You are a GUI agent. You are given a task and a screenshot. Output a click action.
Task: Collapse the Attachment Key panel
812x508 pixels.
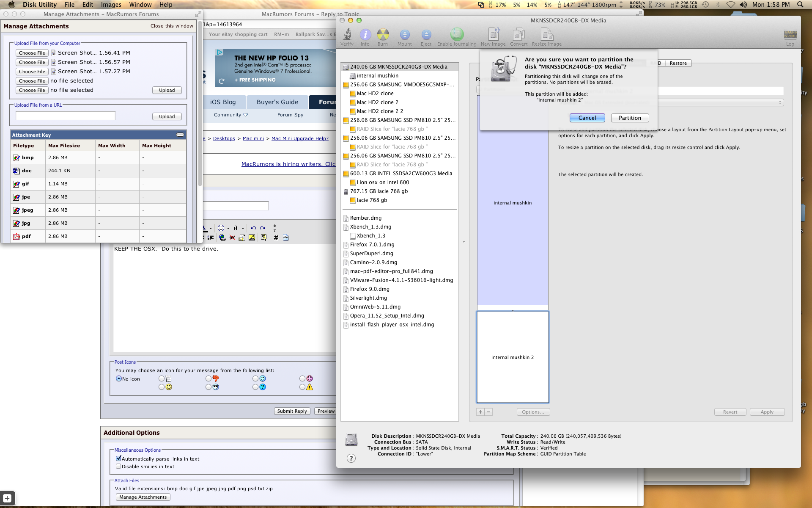[x=180, y=135]
